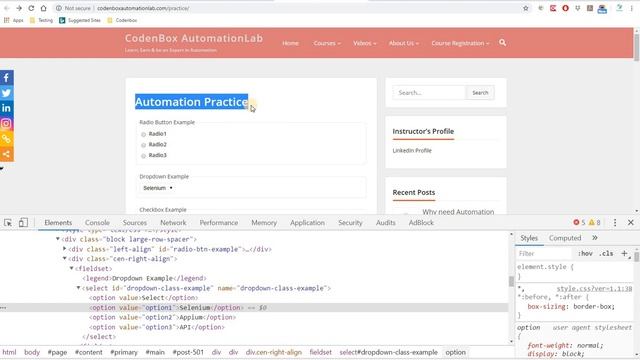Viewport: 640px width, 360px height.
Task: Open the LinkedIn Profile link
Action: coord(412,150)
